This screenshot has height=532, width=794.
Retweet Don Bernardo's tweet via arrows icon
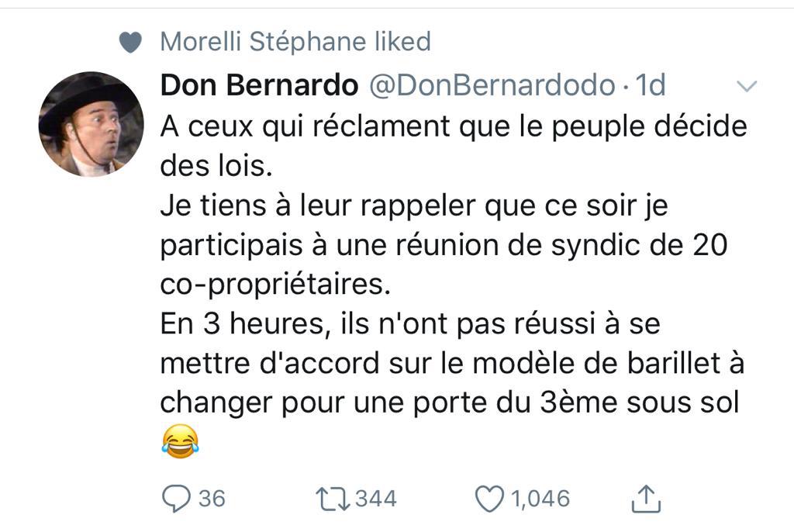pos(333,499)
